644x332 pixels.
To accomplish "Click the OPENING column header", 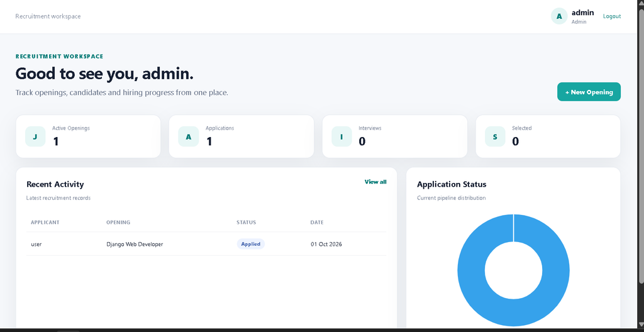I will tap(118, 223).
